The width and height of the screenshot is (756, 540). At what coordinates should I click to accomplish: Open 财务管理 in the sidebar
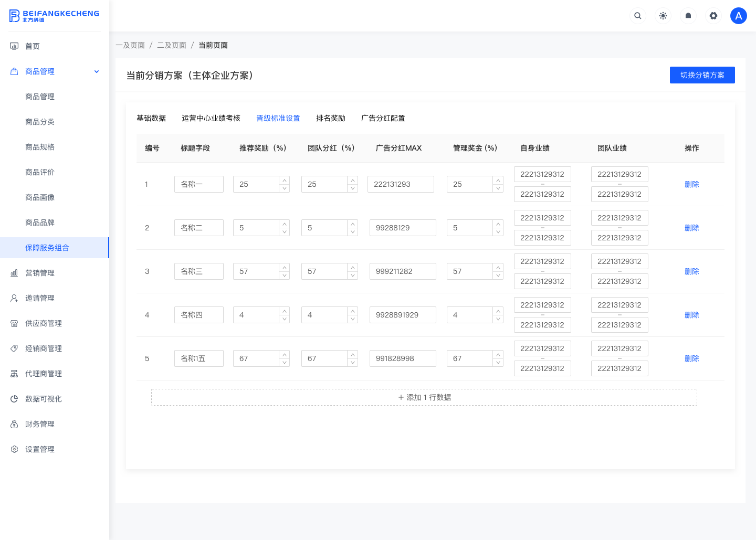coord(40,424)
